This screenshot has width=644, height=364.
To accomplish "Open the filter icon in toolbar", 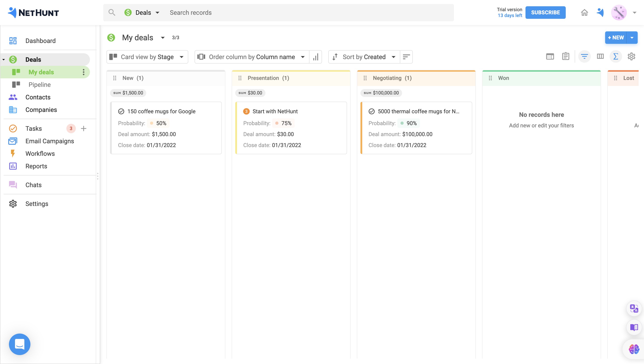I will [x=584, y=57].
